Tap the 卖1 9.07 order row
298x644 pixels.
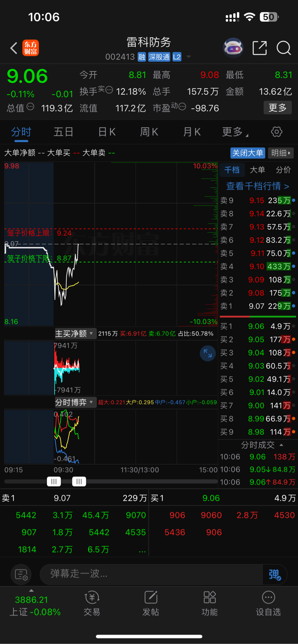tap(258, 306)
